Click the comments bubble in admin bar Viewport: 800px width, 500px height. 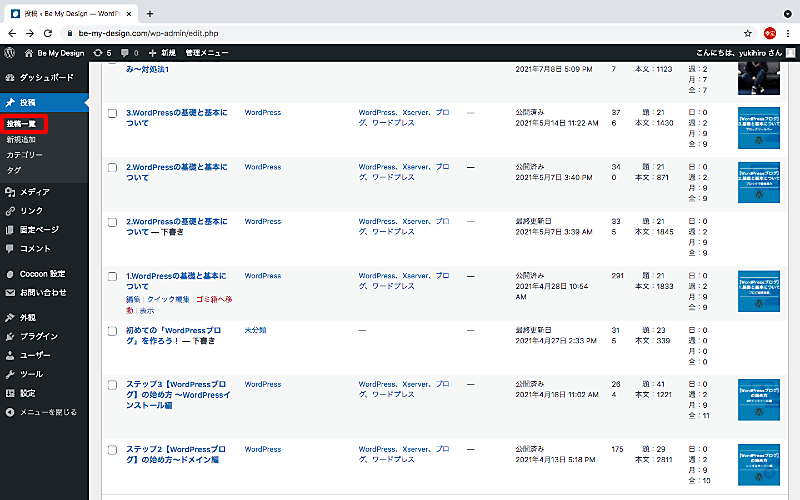(x=129, y=52)
